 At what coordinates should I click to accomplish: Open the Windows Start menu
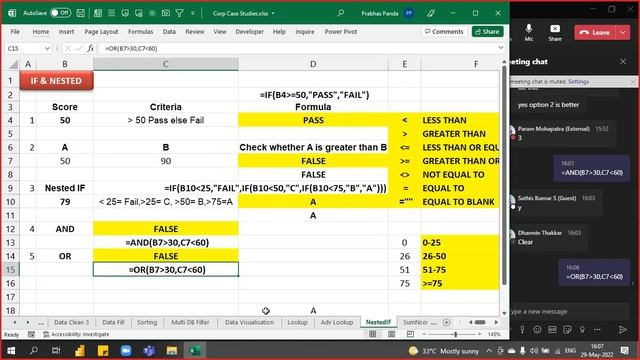[11, 351]
